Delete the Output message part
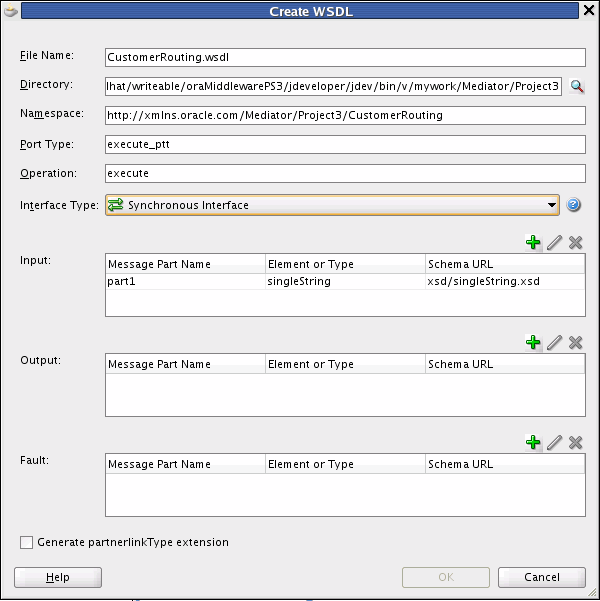 click(575, 342)
